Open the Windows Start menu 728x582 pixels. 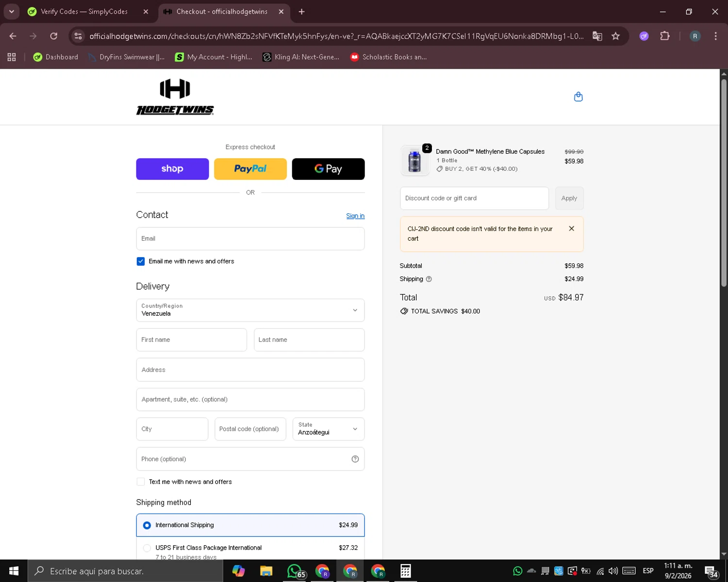click(x=14, y=571)
